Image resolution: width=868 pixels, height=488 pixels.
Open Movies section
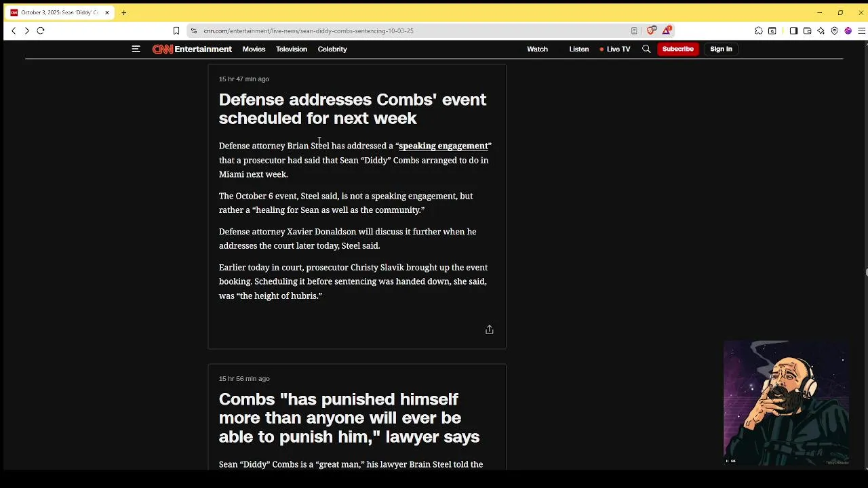[x=254, y=49]
